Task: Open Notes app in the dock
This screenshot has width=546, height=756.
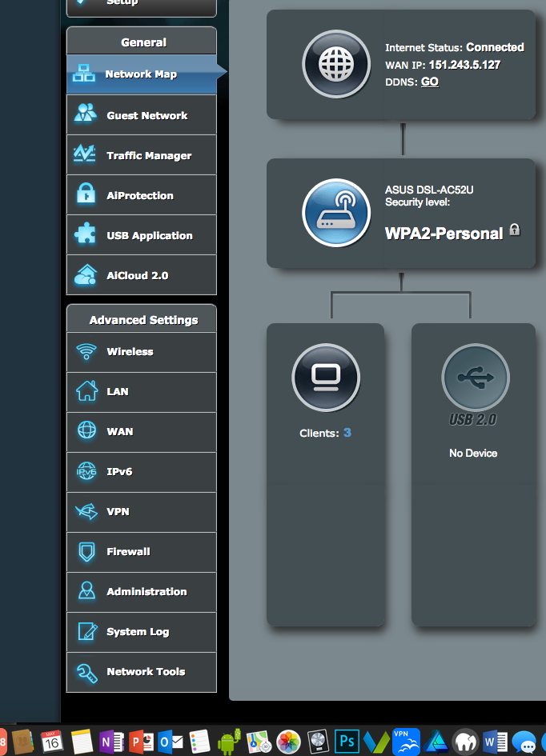Action: (82, 742)
